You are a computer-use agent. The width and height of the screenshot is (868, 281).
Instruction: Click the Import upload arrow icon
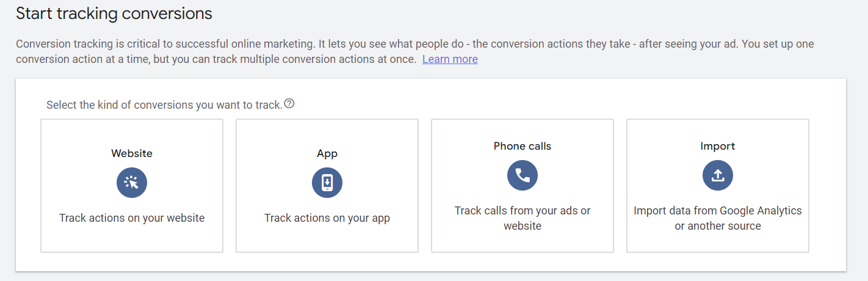click(718, 175)
